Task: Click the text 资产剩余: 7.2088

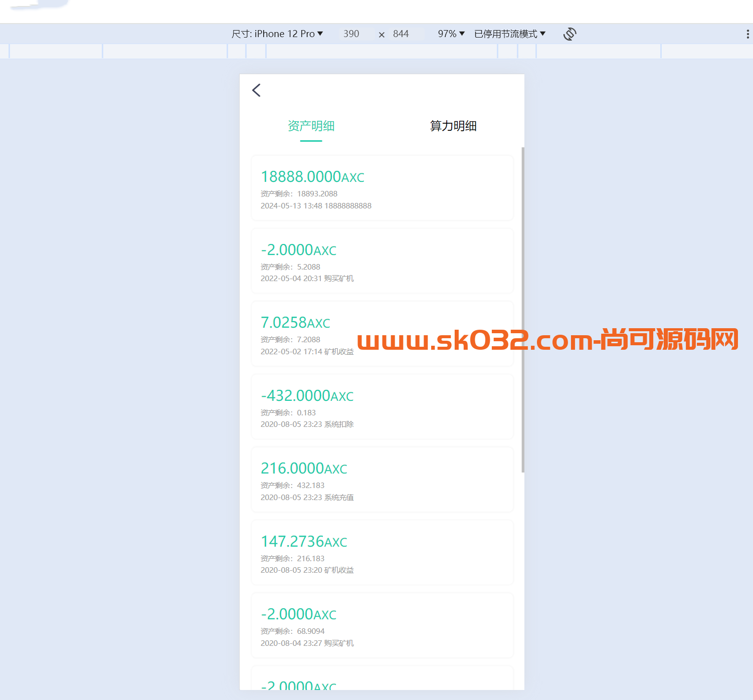Action: point(290,339)
